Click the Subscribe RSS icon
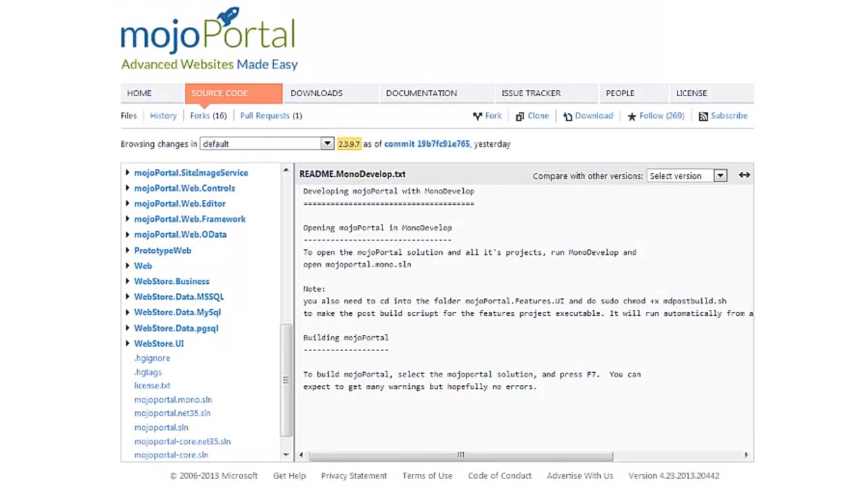 pyautogui.click(x=703, y=117)
